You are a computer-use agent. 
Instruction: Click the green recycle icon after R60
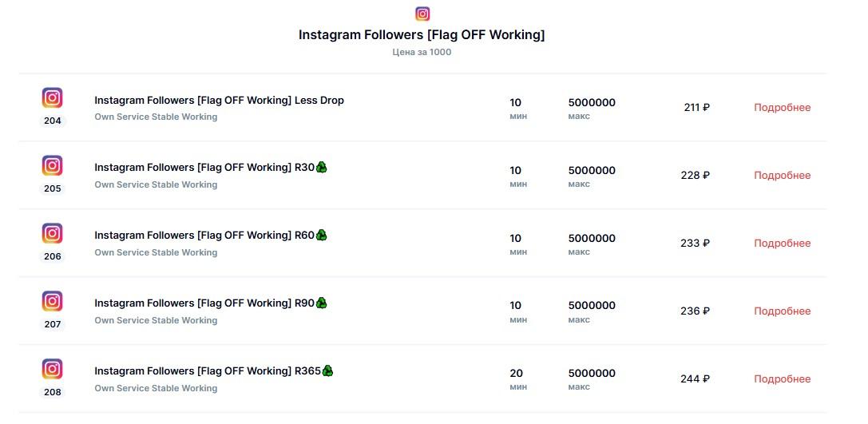(322, 236)
